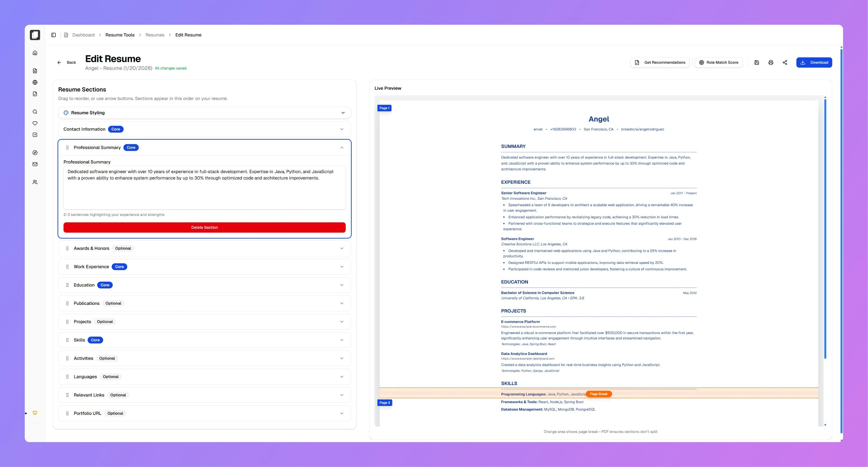The image size is (868, 467).
Task: Select the Heart icon in the sidebar
Action: tap(35, 123)
